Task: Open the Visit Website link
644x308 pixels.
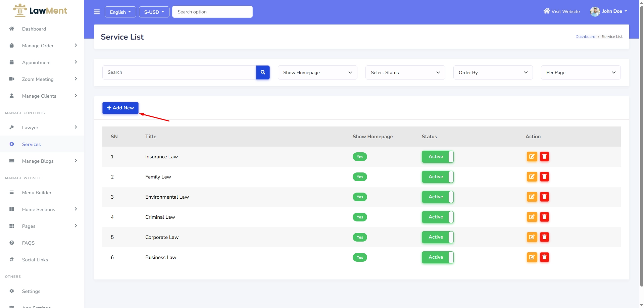Action: (561, 11)
